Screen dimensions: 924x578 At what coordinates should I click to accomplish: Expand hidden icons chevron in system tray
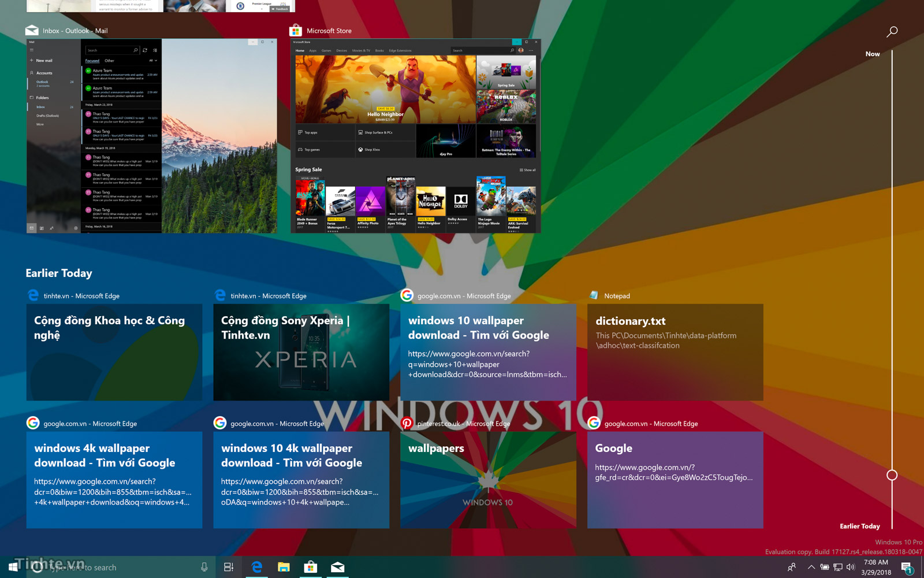click(811, 567)
